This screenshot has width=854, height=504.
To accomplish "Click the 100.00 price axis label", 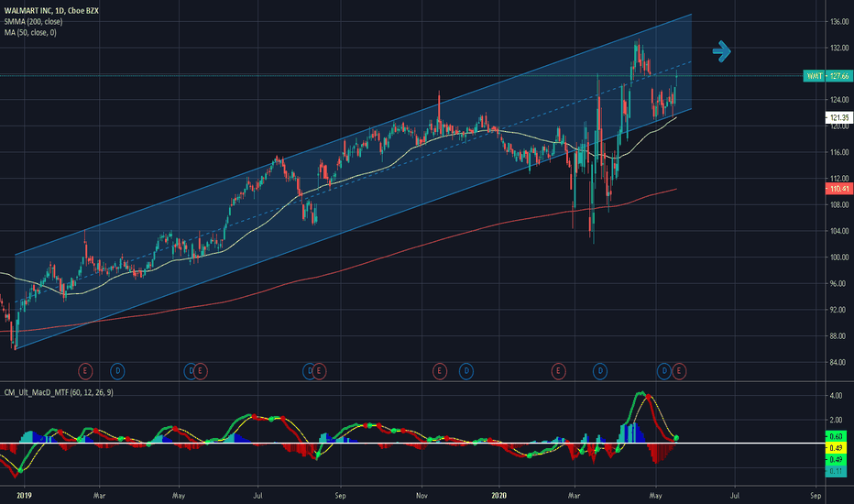I will 839,257.
